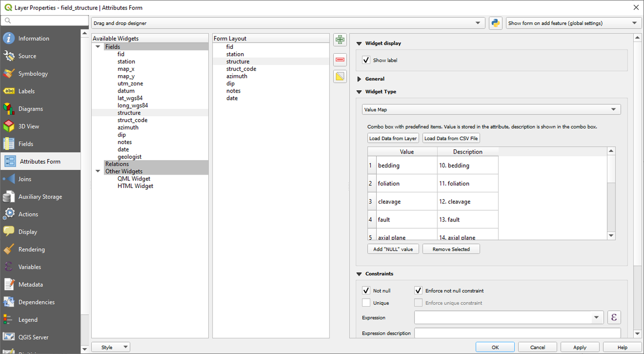Go to the 3D View section
Image resolution: width=644 pixels, height=354 pixels.
tap(28, 126)
